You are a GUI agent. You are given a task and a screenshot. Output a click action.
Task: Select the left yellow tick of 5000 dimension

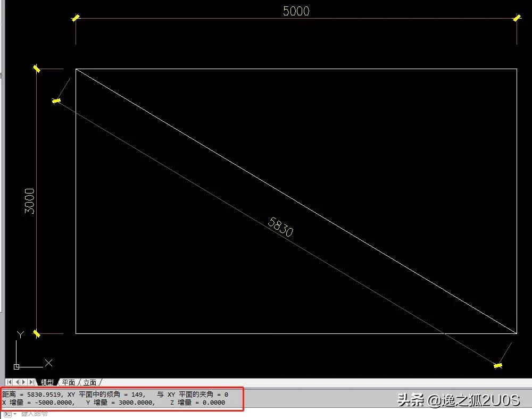click(x=76, y=18)
